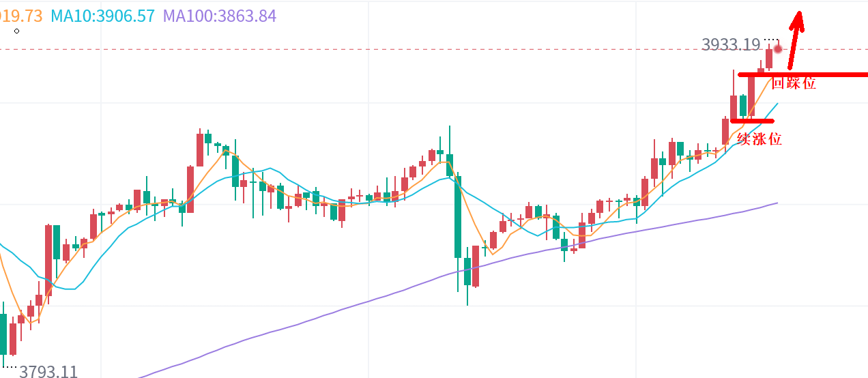This screenshot has height=378, width=868.
Task: Click the 3933.19 high price label
Action: click(730, 45)
